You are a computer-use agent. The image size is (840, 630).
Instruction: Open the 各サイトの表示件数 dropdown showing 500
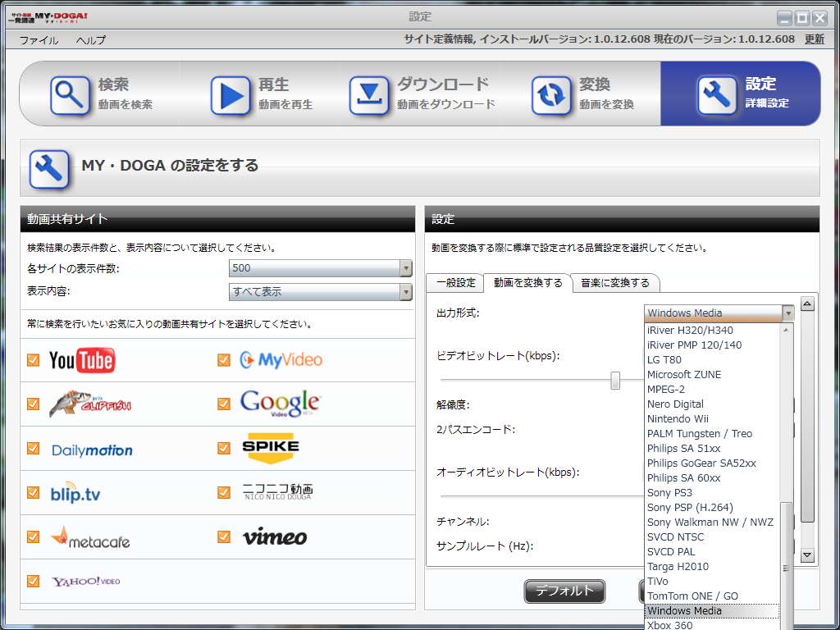(x=321, y=268)
